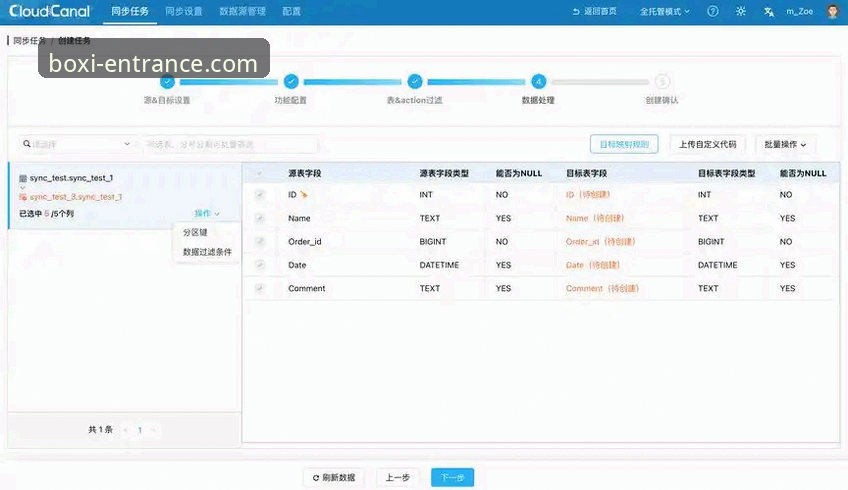
Task: Toggle the Comment row checkbox
Action: (x=260, y=288)
